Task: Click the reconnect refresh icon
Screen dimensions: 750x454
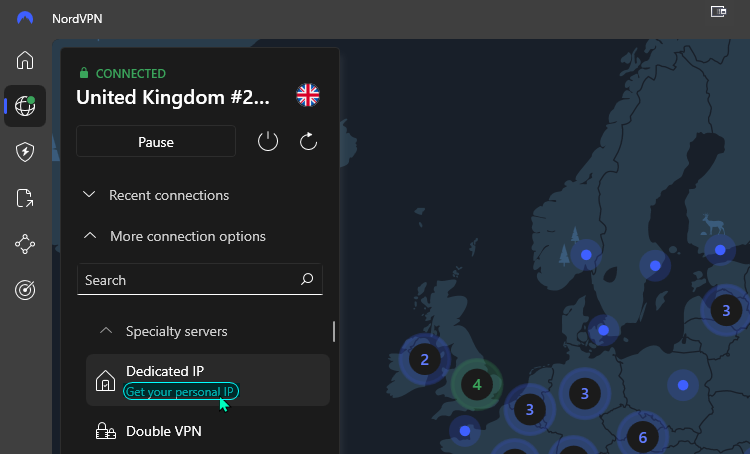Action: click(309, 141)
